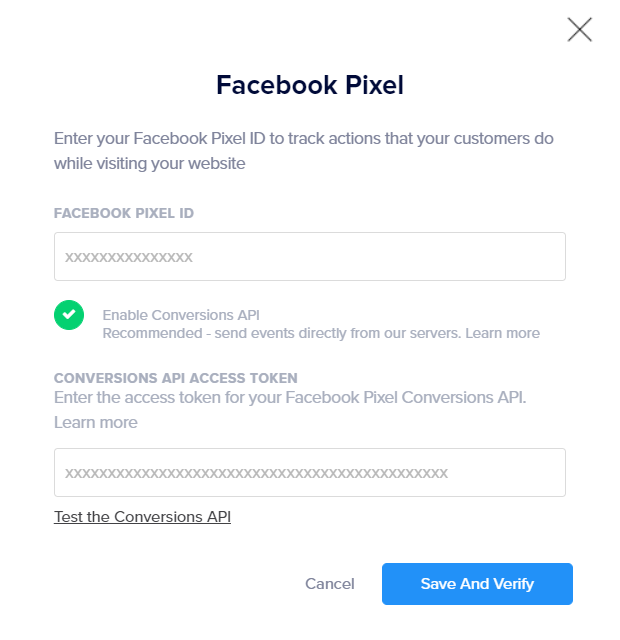Test the Conversions API
Screen dimensions: 620x640
click(x=142, y=517)
